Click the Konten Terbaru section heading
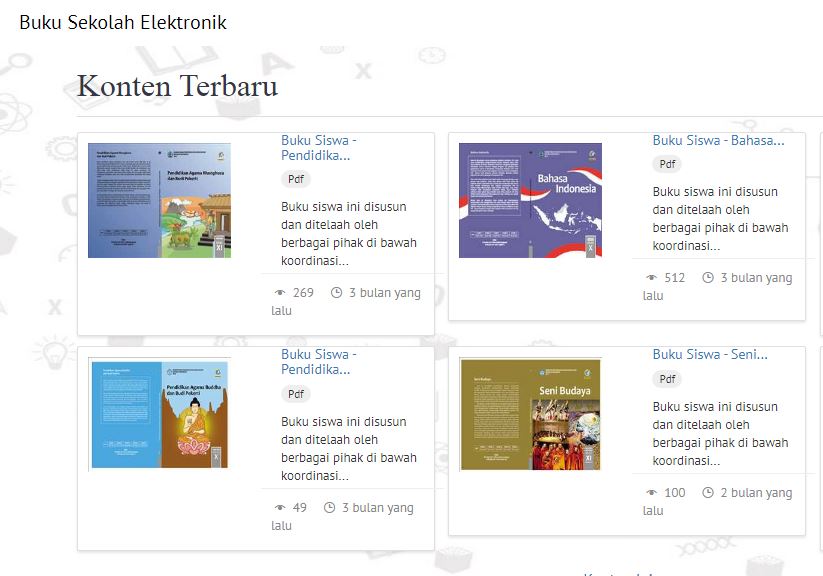 point(177,87)
